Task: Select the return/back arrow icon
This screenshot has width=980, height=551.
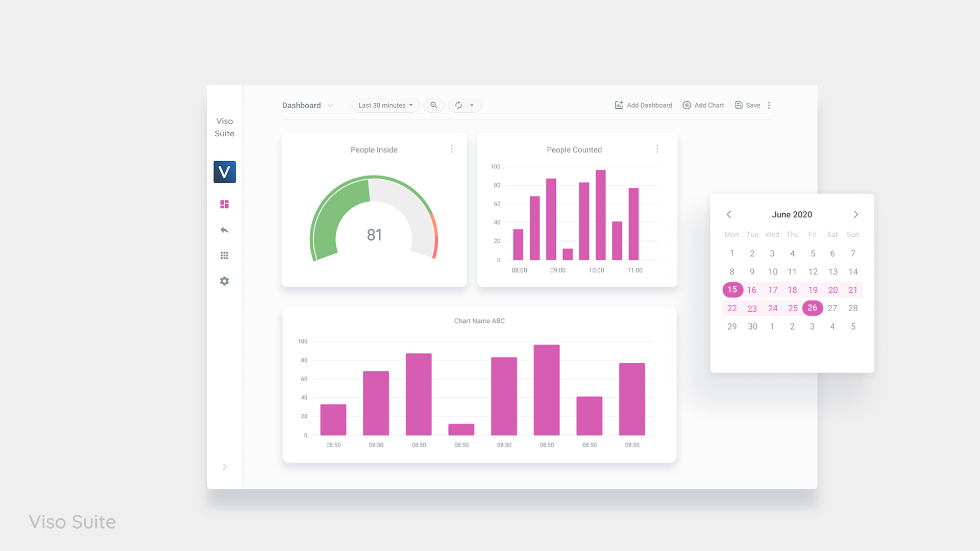Action: 224,230
